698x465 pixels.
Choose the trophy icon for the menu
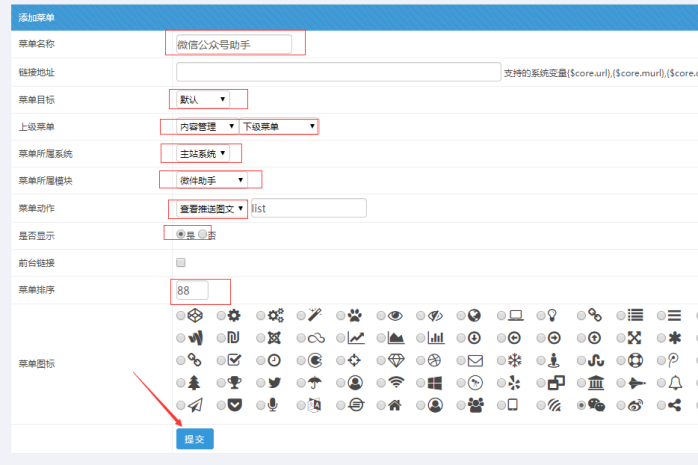(221, 382)
